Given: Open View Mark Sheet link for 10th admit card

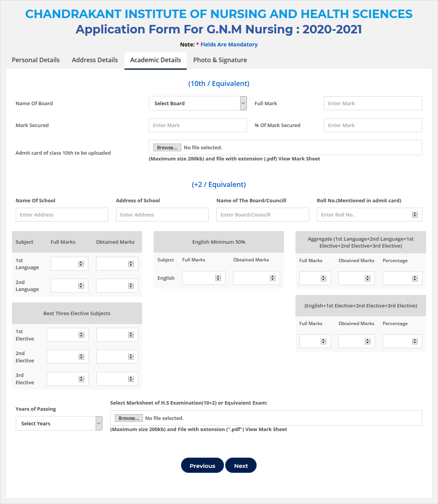Looking at the screenshot, I should [x=299, y=159].
